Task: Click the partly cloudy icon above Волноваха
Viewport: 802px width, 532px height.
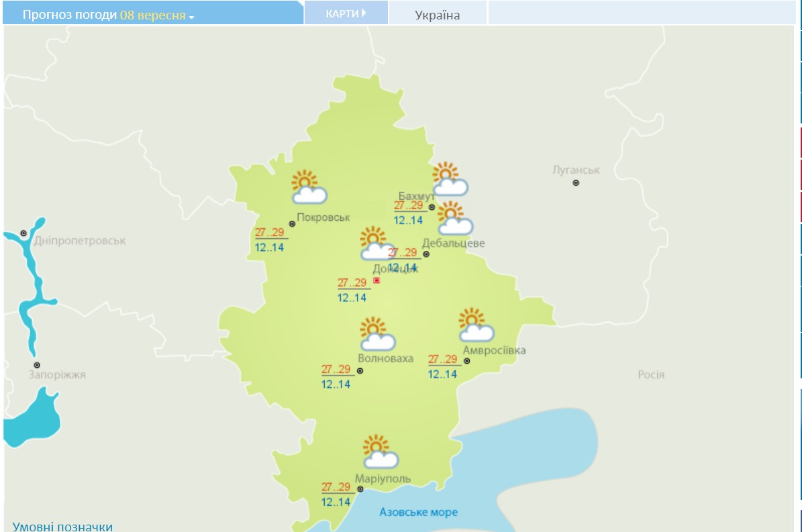Action: 377,333
